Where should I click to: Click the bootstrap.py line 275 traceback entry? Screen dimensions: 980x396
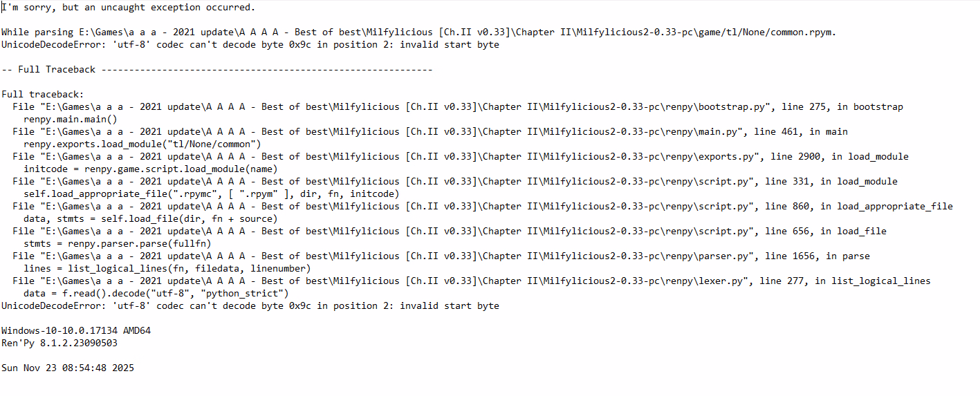pos(458,107)
